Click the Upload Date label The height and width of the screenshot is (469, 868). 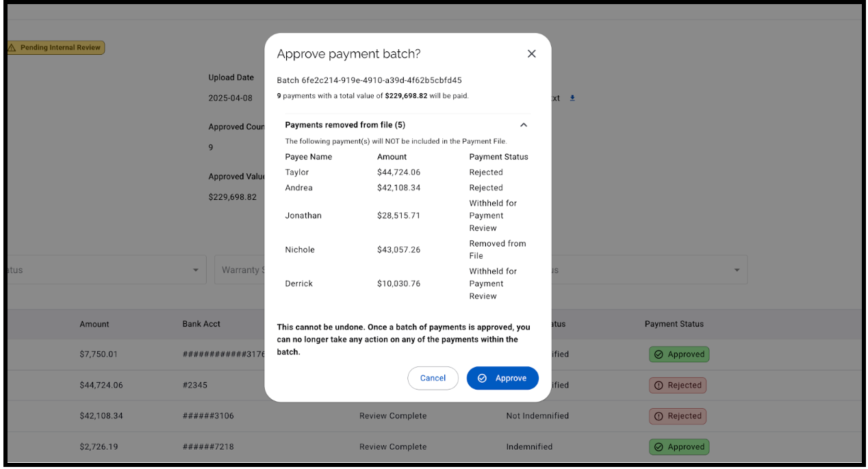231,78
